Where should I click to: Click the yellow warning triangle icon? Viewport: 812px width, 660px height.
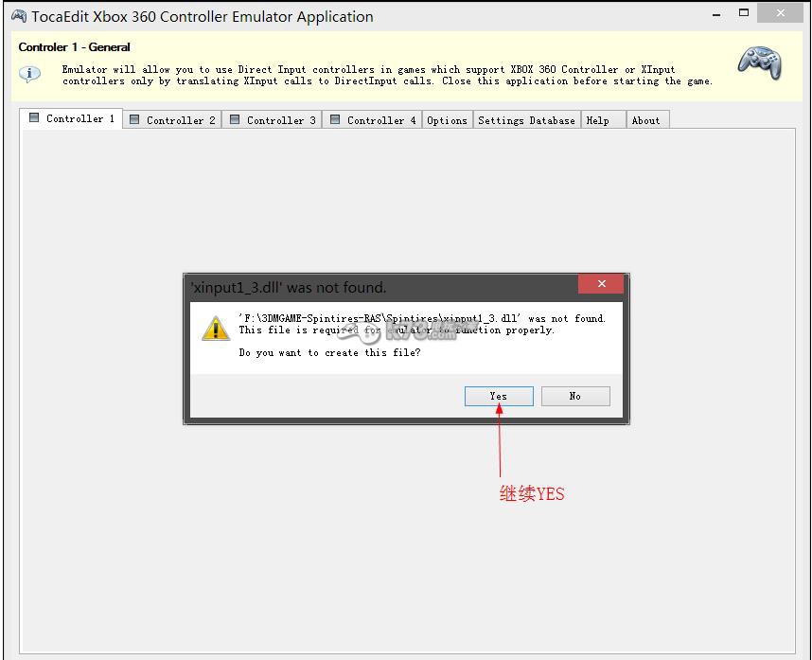coord(216,329)
